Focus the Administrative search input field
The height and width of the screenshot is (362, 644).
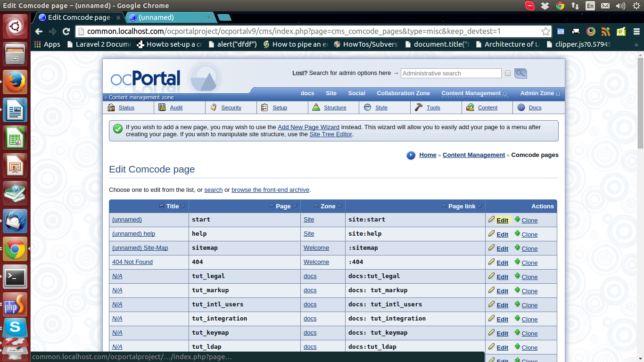pyautogui.click(x=451, y=74)
